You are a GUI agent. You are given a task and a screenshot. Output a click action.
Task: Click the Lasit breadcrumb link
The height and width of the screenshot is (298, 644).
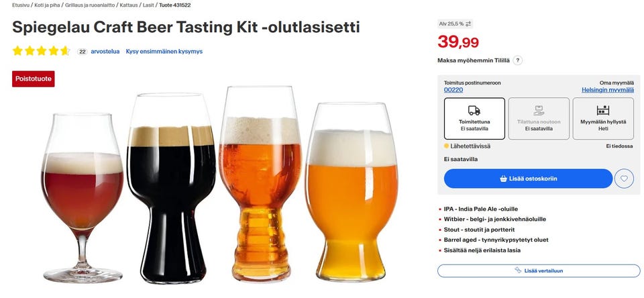coord(148,5)
